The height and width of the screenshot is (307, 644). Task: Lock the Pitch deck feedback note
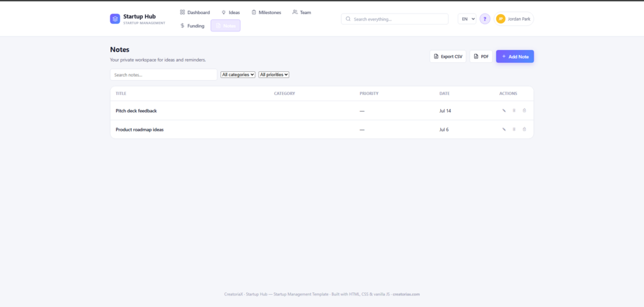pyautogui.click(x=524, y=110)
